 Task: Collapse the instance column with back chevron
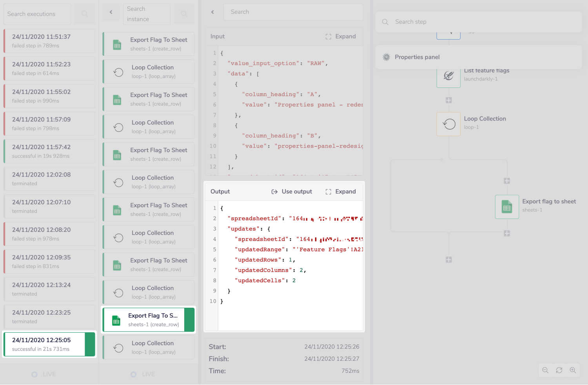point(111,12)
